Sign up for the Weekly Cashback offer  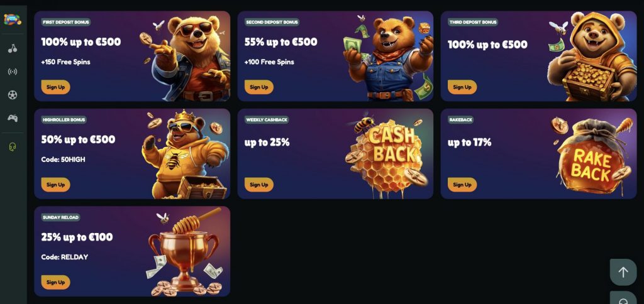pos(258,185)
